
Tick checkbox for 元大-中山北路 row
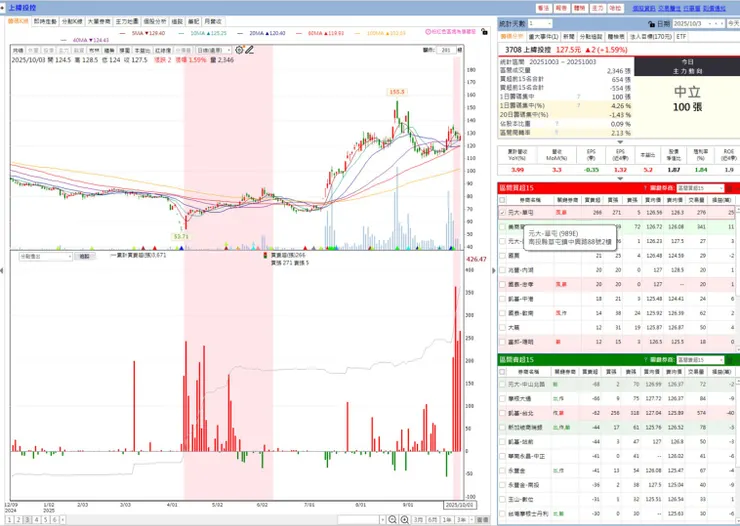tap(502, 384)
